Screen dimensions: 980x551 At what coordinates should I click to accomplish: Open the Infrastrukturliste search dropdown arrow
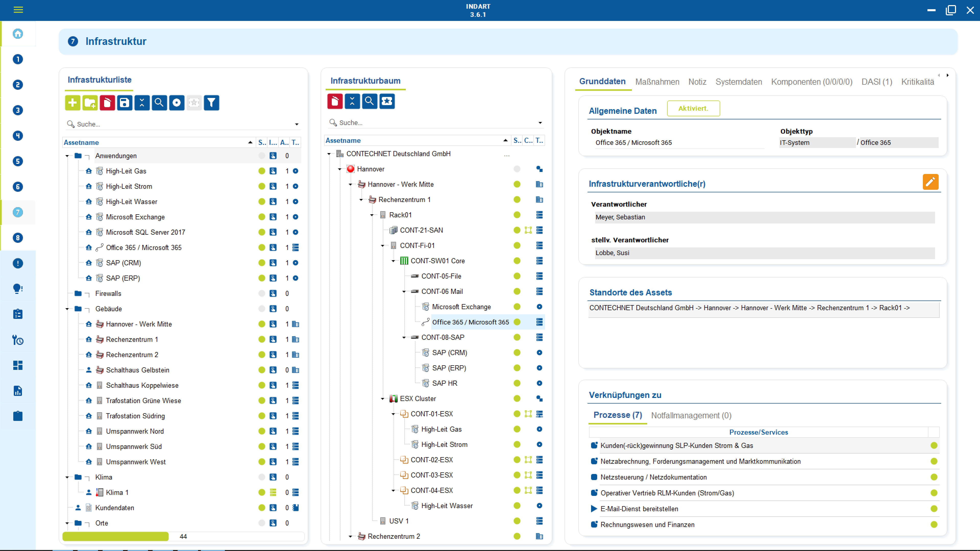pyautogui.click(x=297, y=124)
